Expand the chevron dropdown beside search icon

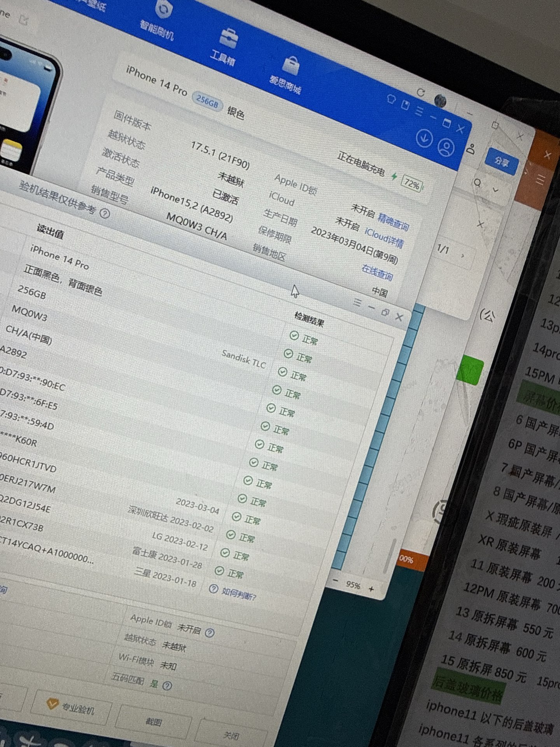pos(495,190)
